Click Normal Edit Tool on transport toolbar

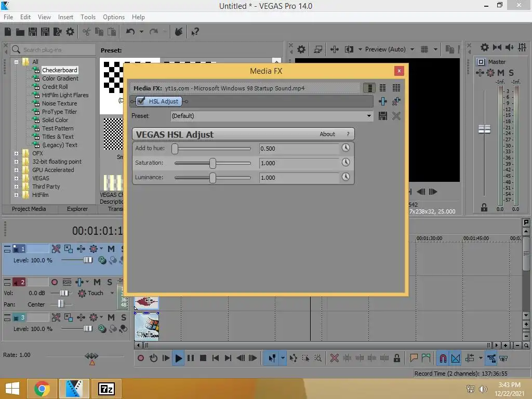272,358
